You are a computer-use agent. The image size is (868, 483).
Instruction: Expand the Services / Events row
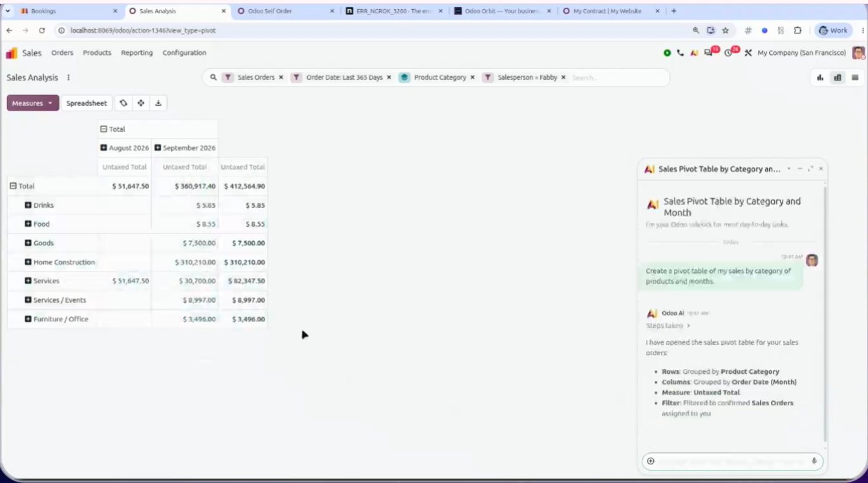pyautogui.click(x=28, y=300)
